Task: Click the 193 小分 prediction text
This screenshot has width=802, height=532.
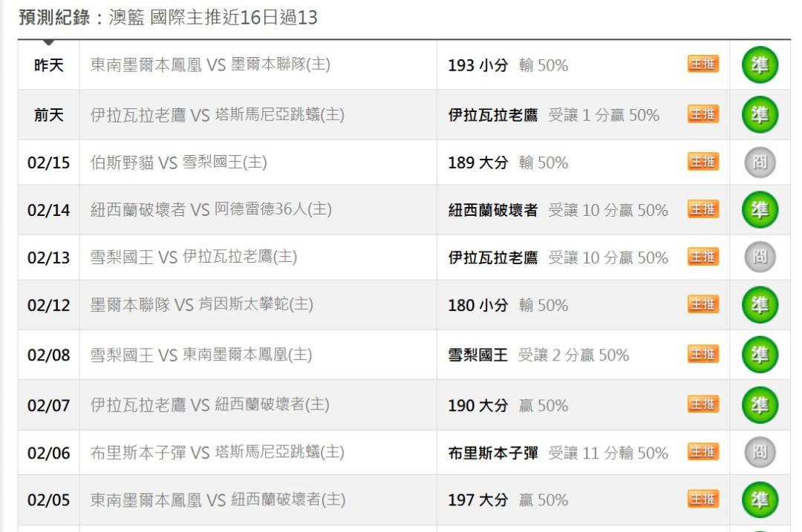Action: coord(477,65)
